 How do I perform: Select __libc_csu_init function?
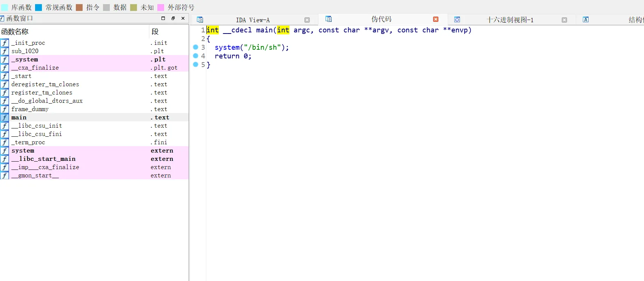(x=94, y=126)
